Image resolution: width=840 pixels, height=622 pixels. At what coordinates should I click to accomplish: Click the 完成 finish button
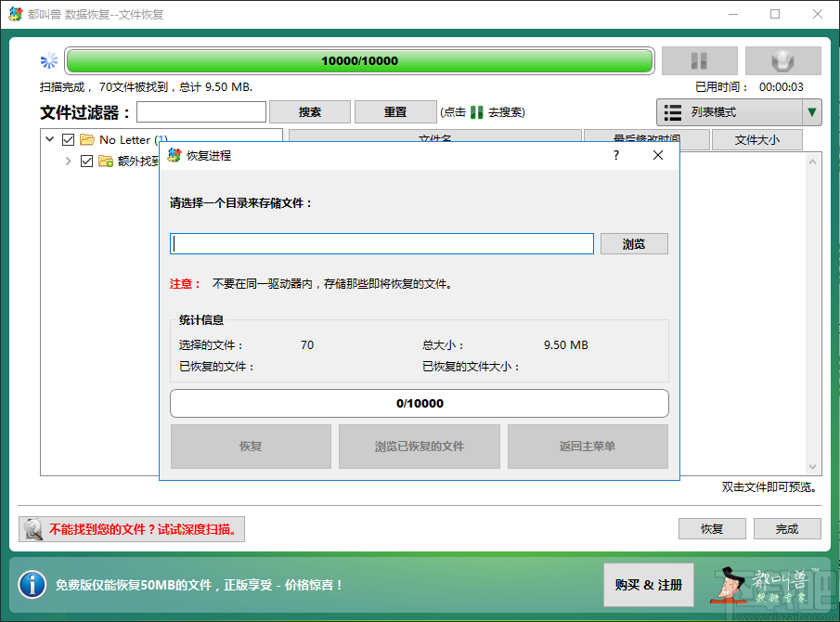tap(787, 529)
